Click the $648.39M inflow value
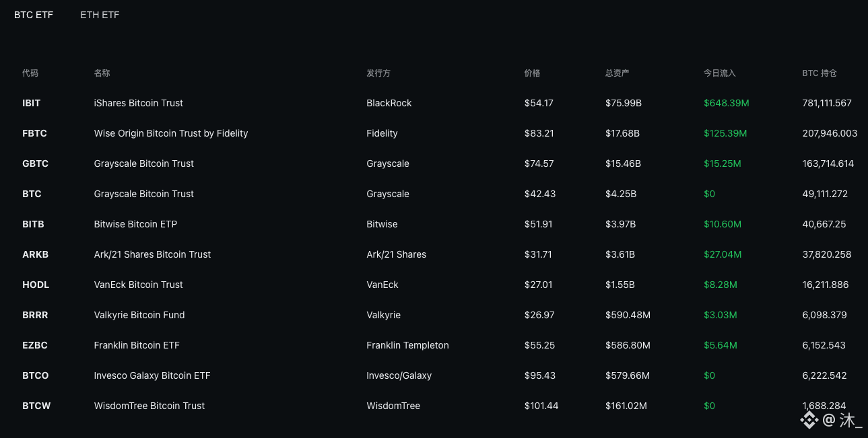 [x=727, y=103]
